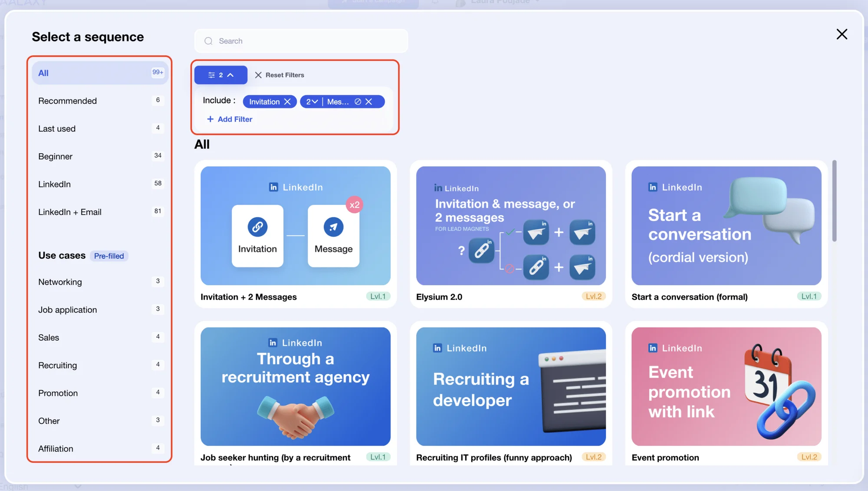Click the LinkedIn logo on Recruiting a developer card

[x=437, y=348]
